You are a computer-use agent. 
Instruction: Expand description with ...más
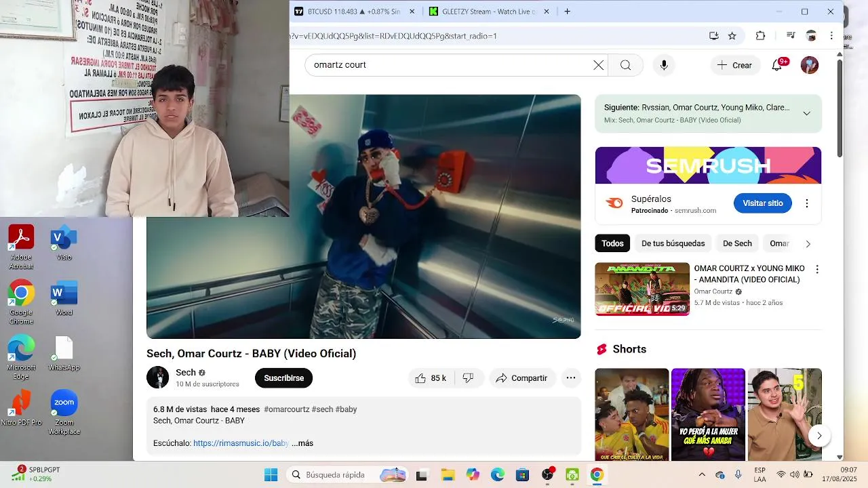[302, 443]
